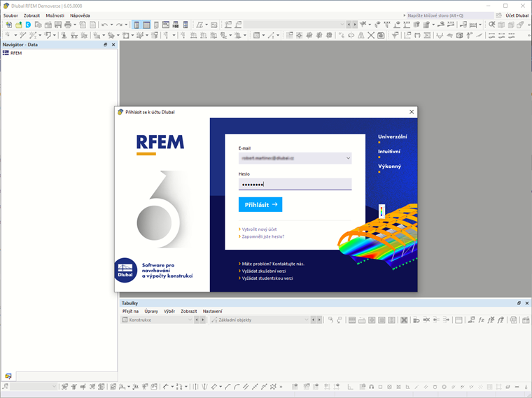
Task: Click the keyword search field (Alt+Q)
Action: [x=450, y=15]
